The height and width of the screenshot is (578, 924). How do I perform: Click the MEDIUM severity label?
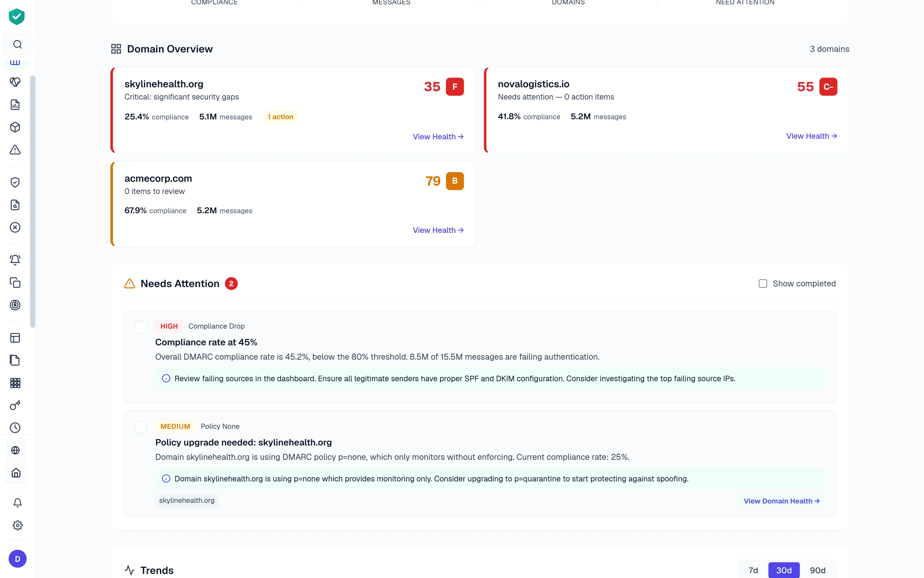tap(175, 426)
